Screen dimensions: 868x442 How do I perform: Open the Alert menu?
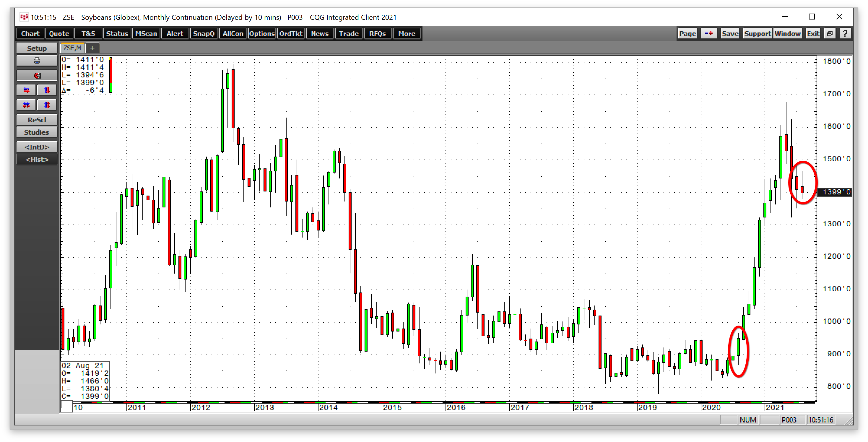[x=175, y=34]
